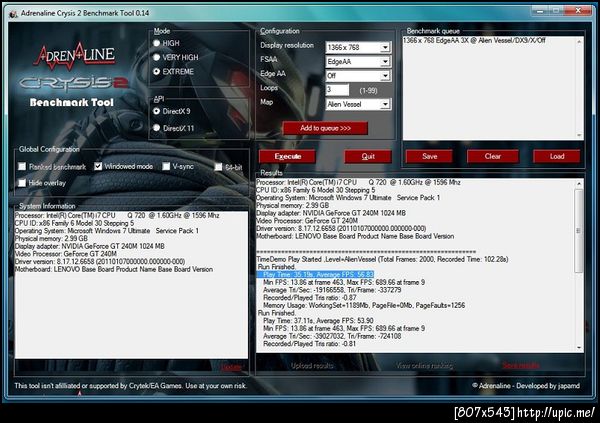The height and width of the screenshot is (423, 600).
Task: Click the Add to queue button
Action: 325,128
